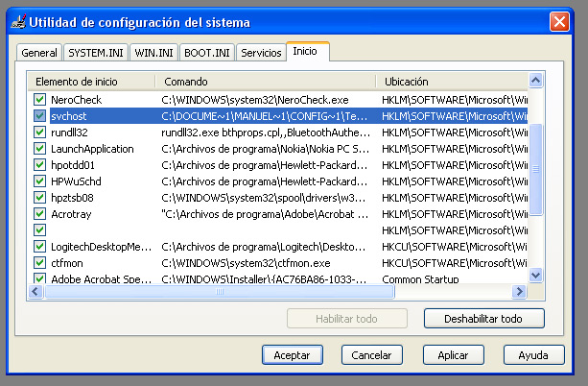
Task: Select the Acrotray entry name
Action: click(71, 214)
